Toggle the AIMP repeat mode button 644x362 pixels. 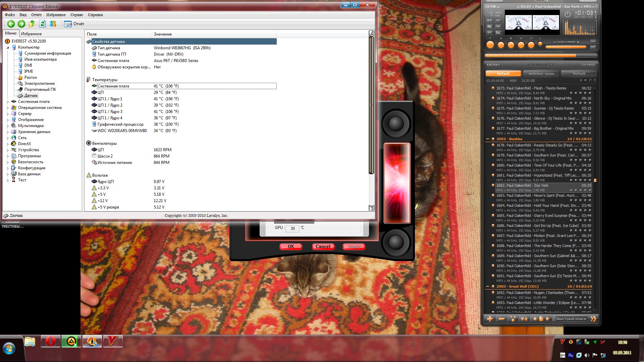[489, 33]
